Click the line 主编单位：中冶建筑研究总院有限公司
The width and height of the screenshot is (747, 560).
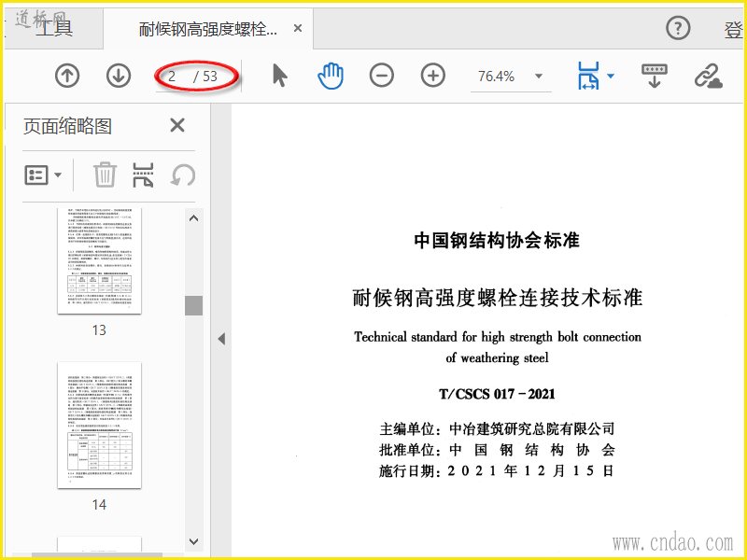tap(497, 429)
